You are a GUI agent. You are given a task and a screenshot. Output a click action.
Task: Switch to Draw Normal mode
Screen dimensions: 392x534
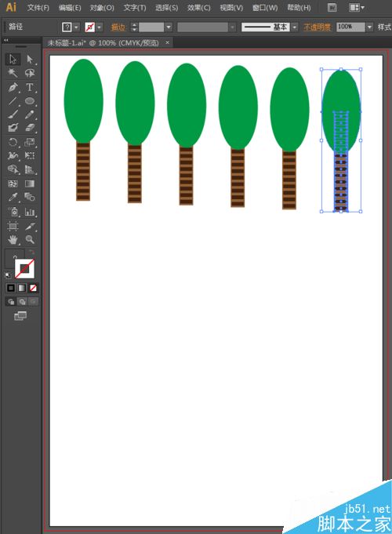[x=11, y=302]
